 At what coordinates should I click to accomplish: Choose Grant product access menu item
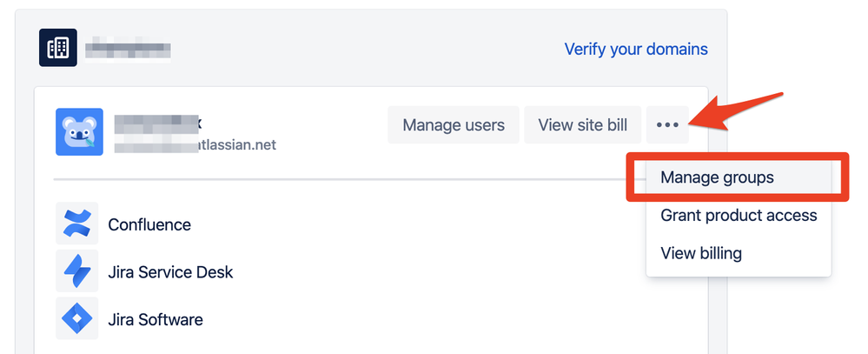[x=739, y=215]
